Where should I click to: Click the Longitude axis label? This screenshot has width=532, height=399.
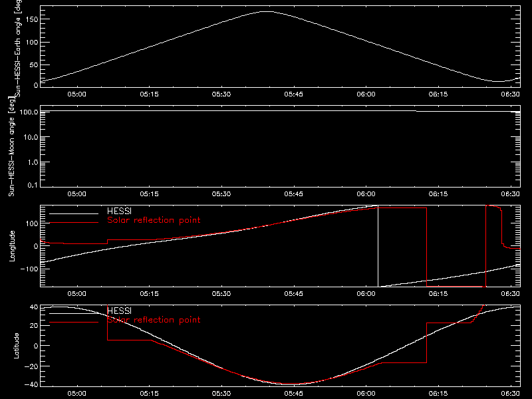tap(12, 246)
